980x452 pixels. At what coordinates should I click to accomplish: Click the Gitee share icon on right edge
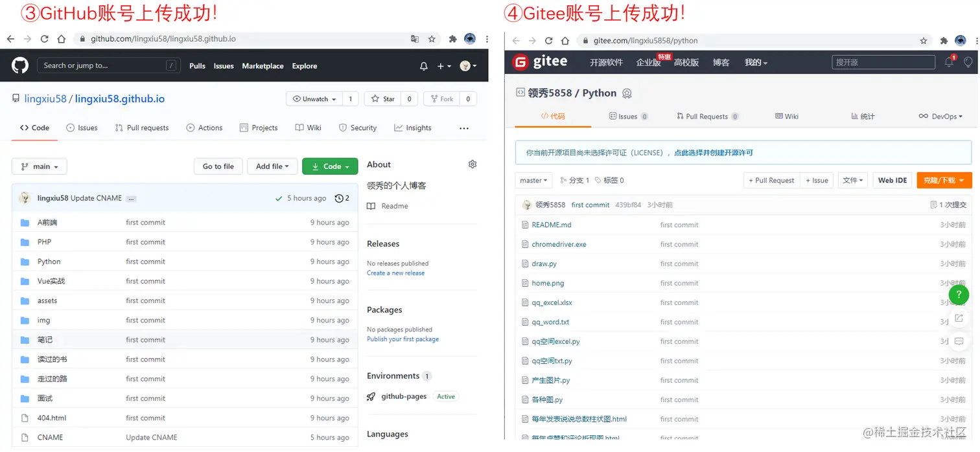pyautogui.click(x=959, y=318)
